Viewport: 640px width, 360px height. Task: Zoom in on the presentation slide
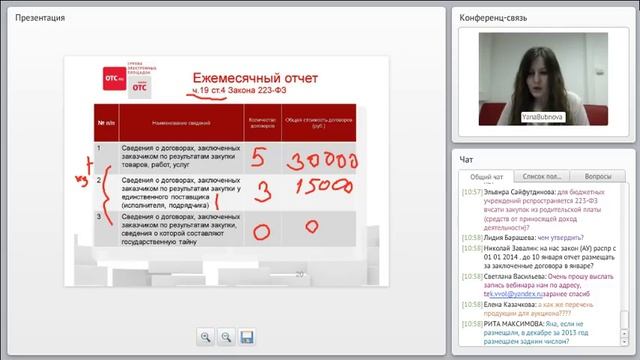(205, 337)
